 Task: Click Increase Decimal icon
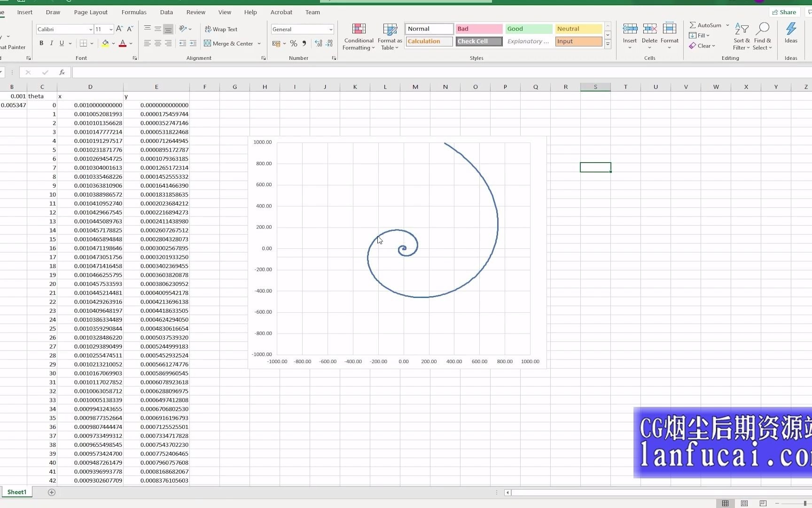(x=319, y=43)
